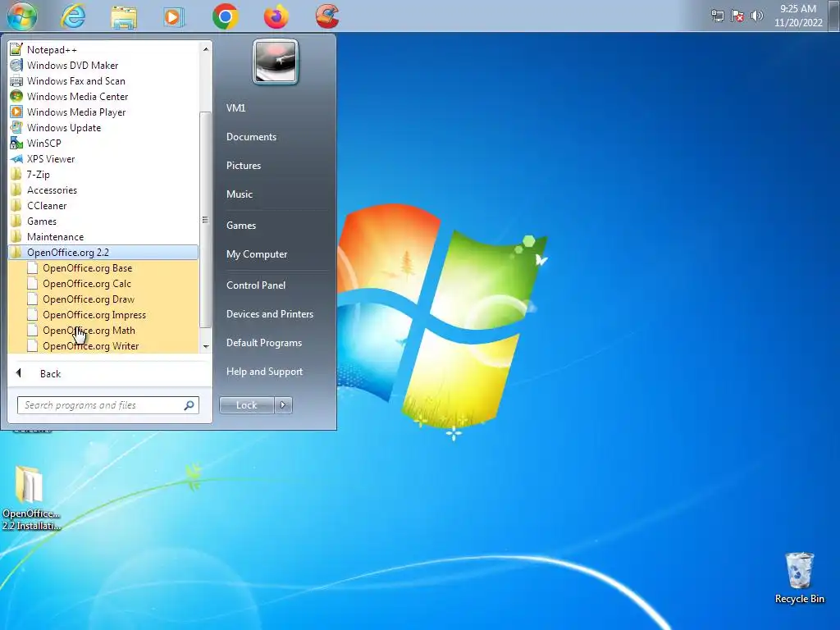The width and height of the screenshot is (840, 630).
Task: Collapse the OpenOffice.org 2.2 folder
Action: tap(103, 253)
